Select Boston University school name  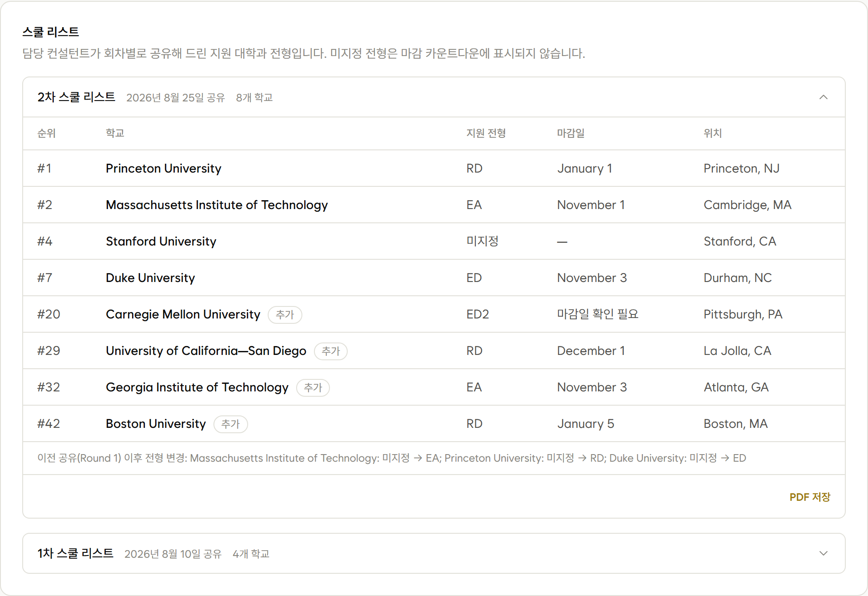[156, 424]
